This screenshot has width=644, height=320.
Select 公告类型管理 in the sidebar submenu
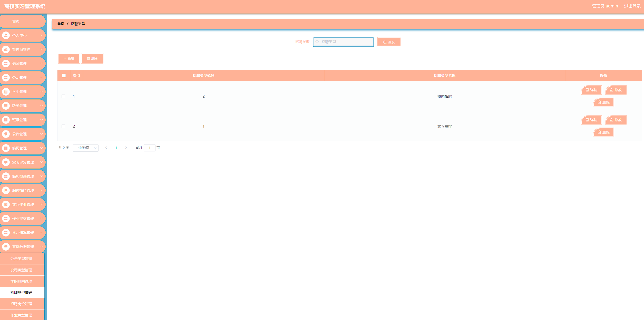coord(21,259)
